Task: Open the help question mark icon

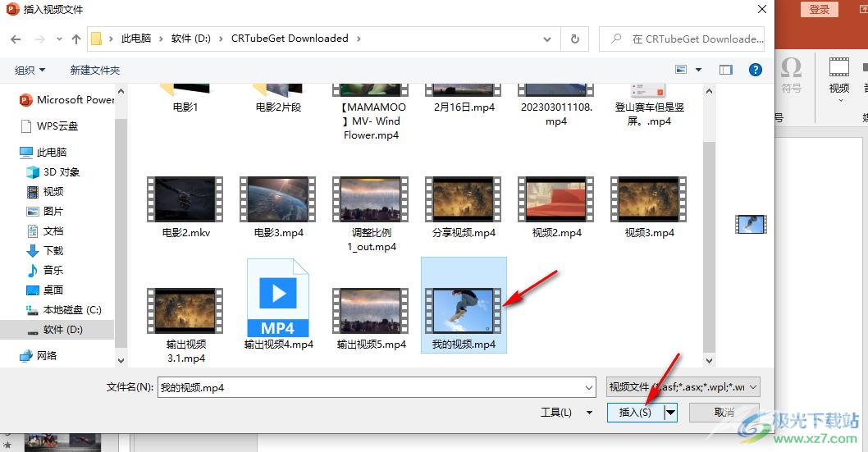Action: (x=755, y=70)
